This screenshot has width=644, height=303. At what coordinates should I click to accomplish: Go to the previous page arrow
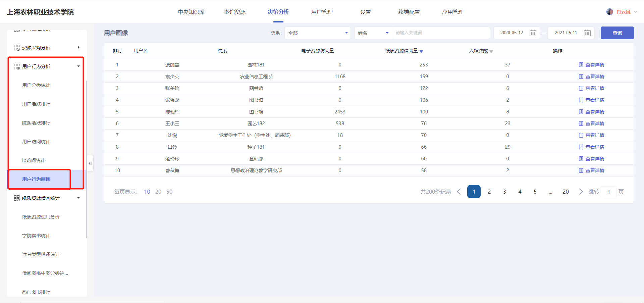(459, 192)
